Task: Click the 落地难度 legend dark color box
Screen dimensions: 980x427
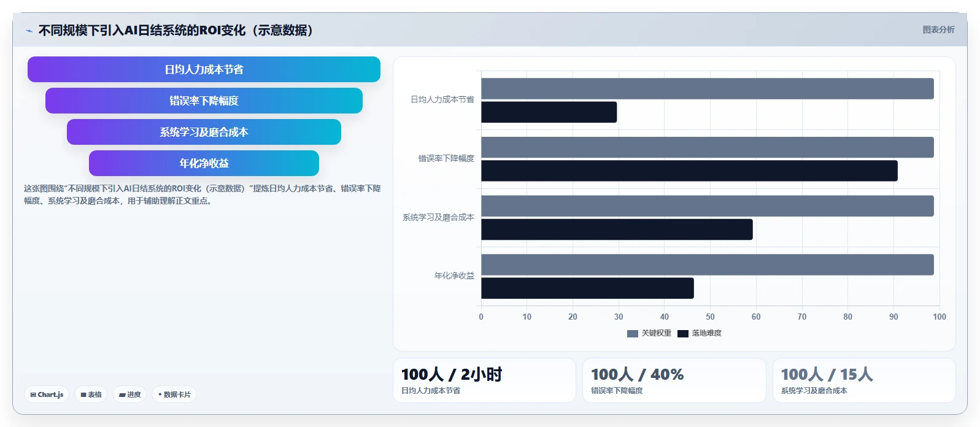Action: coord(683,334)
